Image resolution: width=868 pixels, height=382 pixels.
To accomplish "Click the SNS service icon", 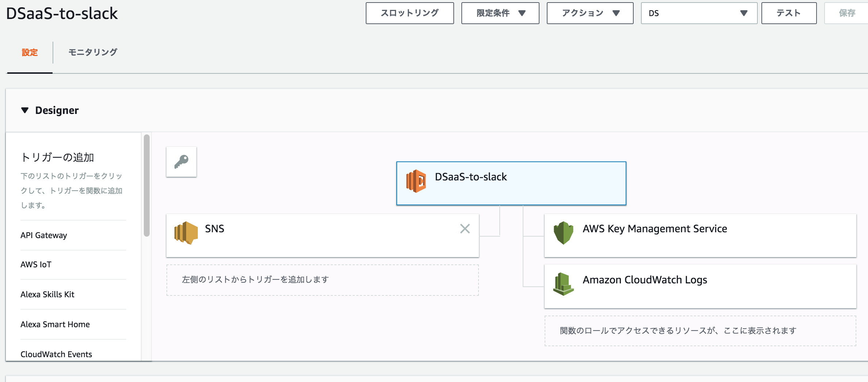I will click(186, 233).
